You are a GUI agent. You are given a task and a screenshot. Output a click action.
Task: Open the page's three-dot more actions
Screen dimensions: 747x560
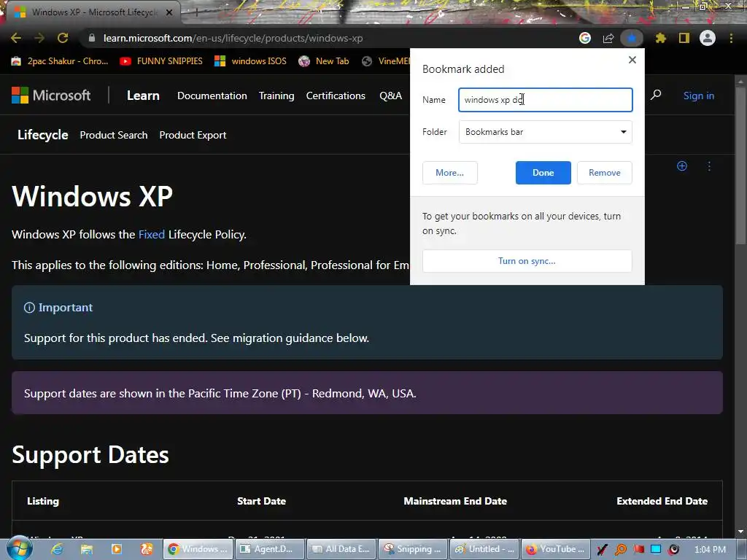[x=709, y=166]
